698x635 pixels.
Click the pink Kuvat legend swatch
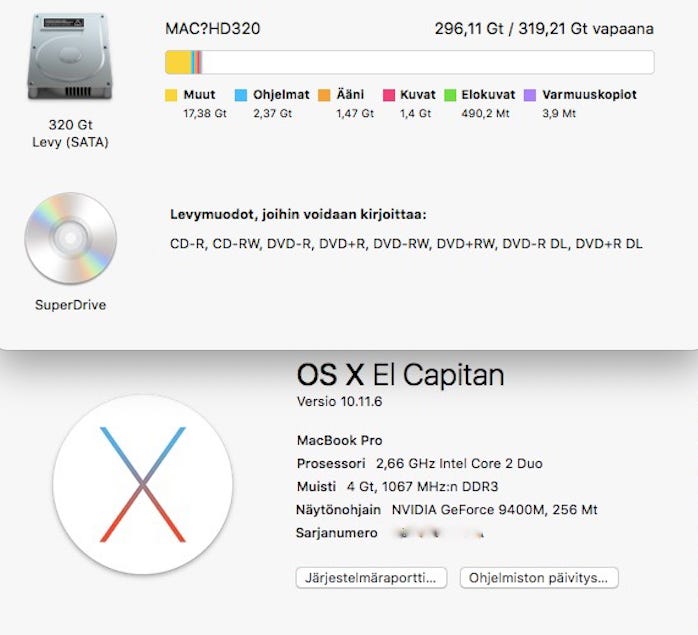click(389, 95)
